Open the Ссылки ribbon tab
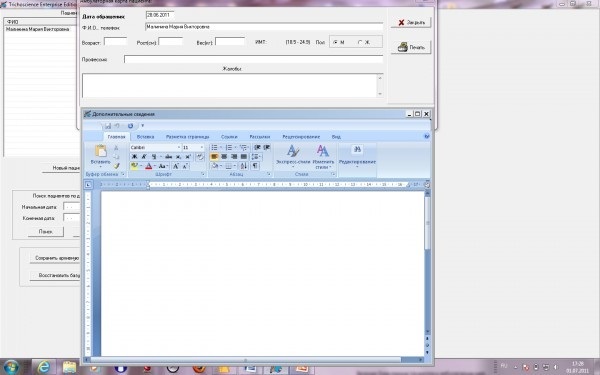 (229, 137)
